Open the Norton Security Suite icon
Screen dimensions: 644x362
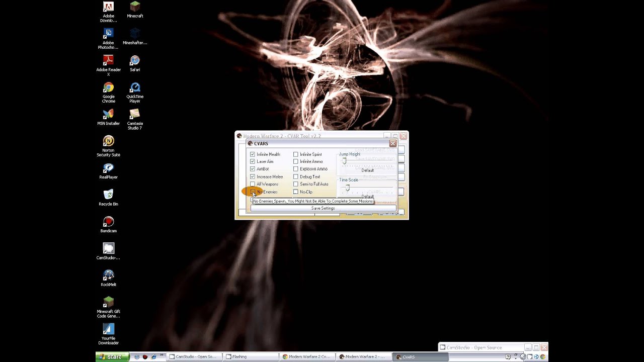click(108, 146)
